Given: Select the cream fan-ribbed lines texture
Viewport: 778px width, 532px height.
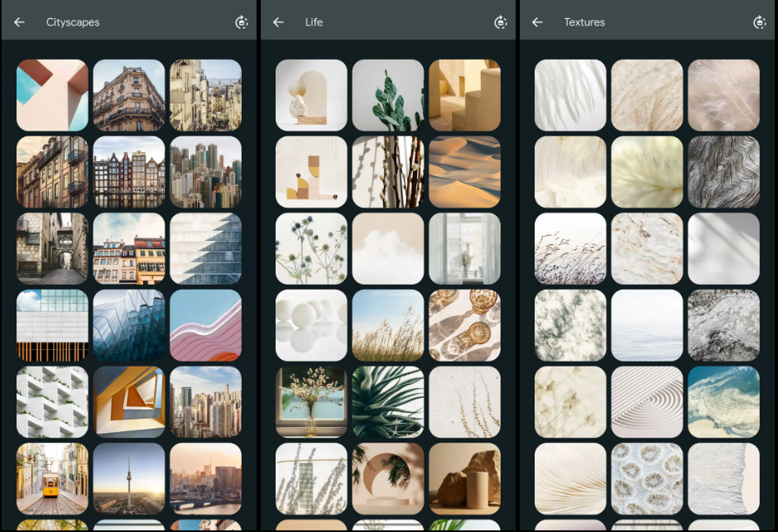Looking at the screenshot, I should (x=570, y=478).
